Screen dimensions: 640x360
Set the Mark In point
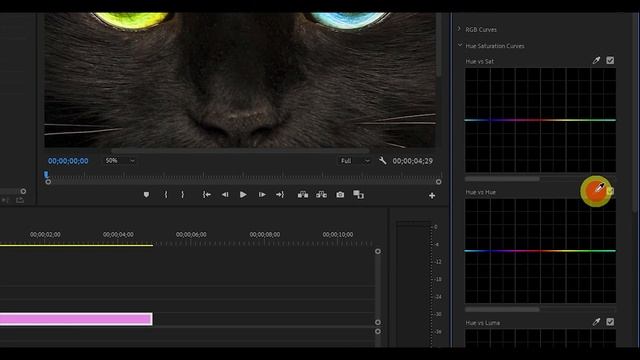coord(166,195)
